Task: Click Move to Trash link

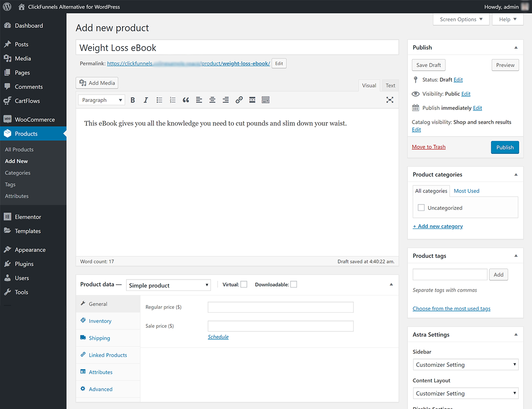Action: pyautogui.click(x=429, y=147)
